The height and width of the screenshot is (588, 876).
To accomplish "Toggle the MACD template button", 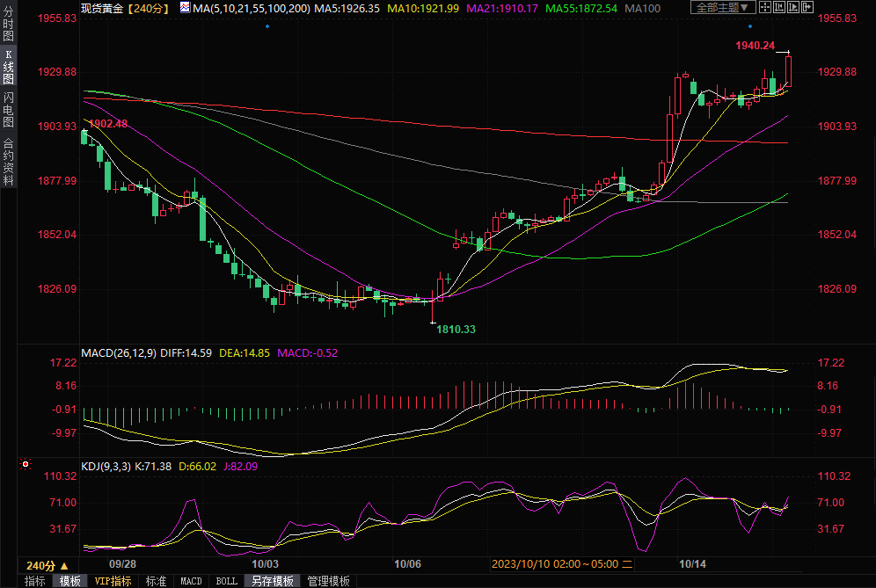I will (x=191, y=581).
